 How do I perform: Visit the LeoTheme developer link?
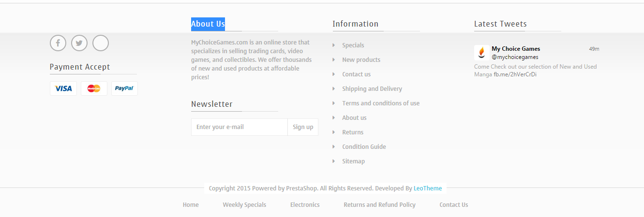coord(428,188)
